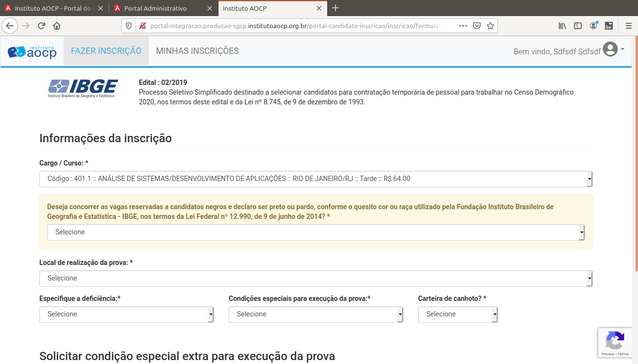Open Carteira de canhoto dropdown
Image resolution: width=638 pixels, height=364 pixels.
pyautogui.click(x=458, y=314)
